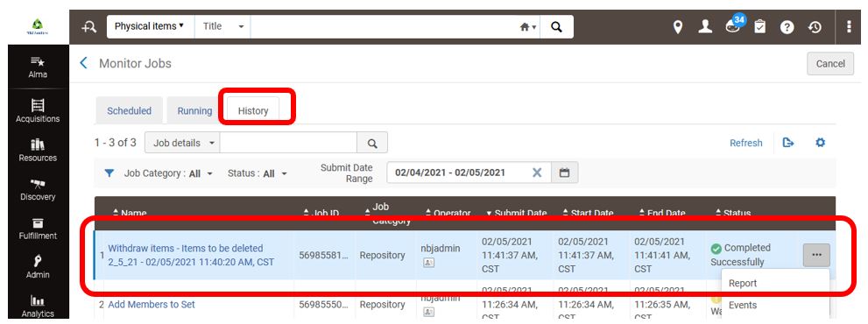Switch to the History tab
868x324 pixels.
253,110
